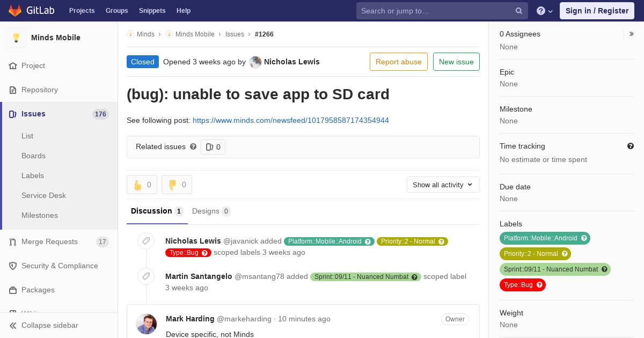The height and width of the screenshot is (338, 644).
Task: Open Milestones in sidebar
Action: tap(40, 216)
